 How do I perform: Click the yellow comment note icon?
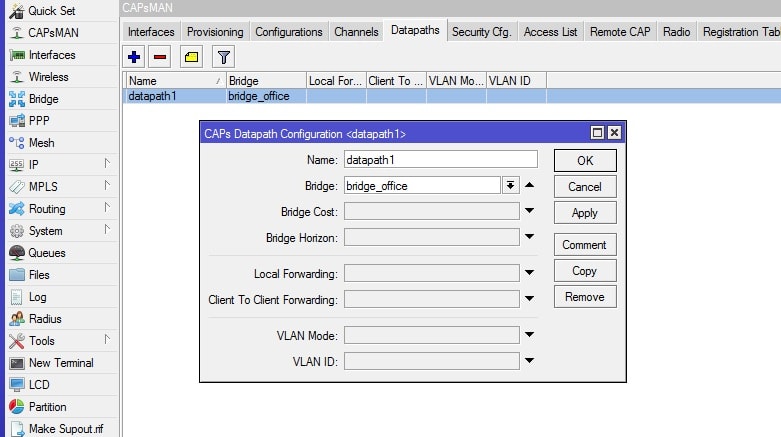click(191, 57)
